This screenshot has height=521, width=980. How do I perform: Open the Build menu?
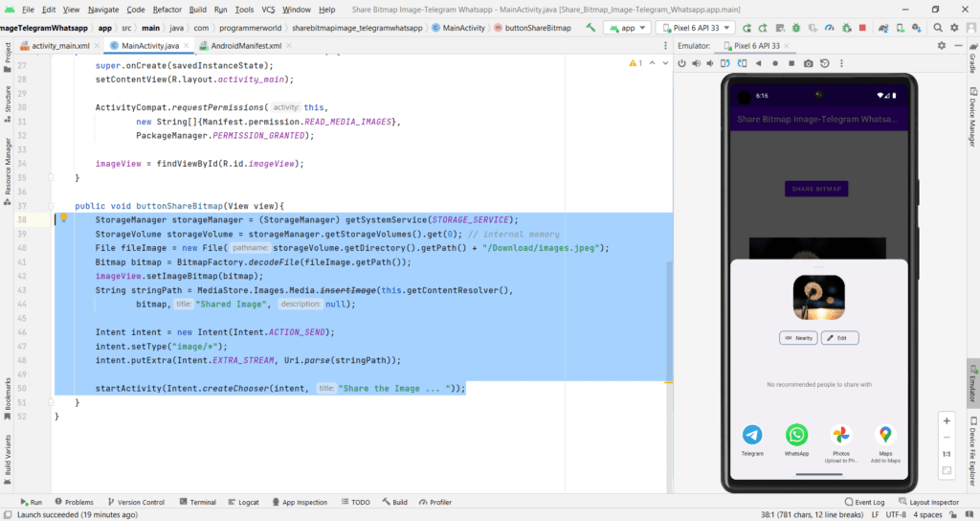tap(197, 10)
